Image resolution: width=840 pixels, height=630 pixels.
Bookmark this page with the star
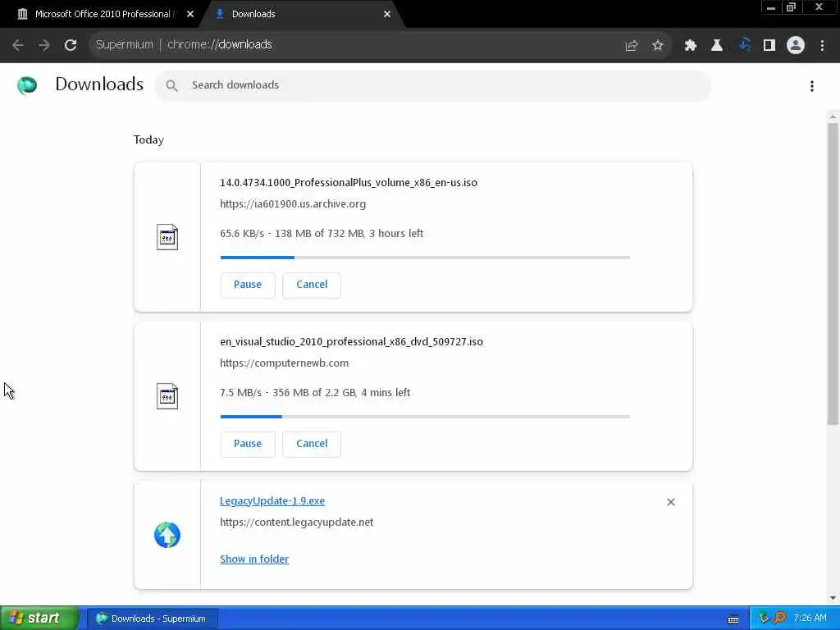click(x=657, y=46)
